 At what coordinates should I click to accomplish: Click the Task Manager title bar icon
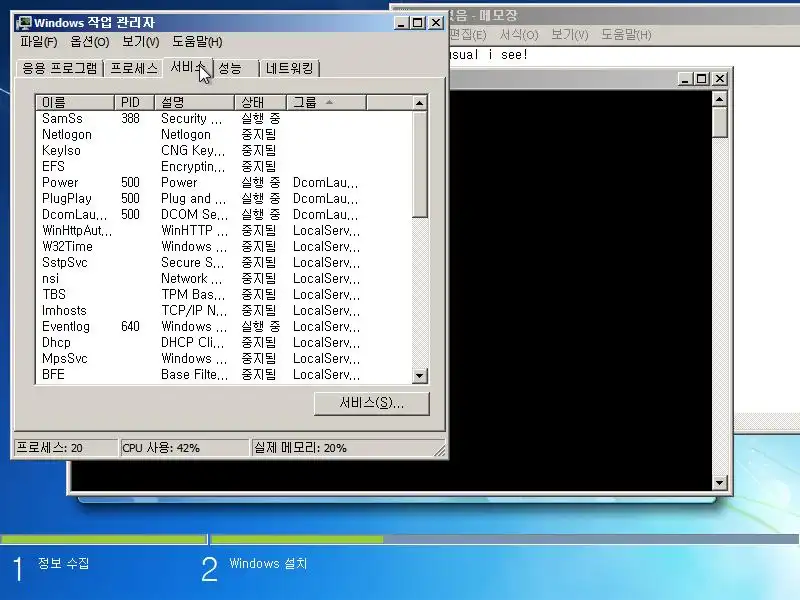coord(24,23)
